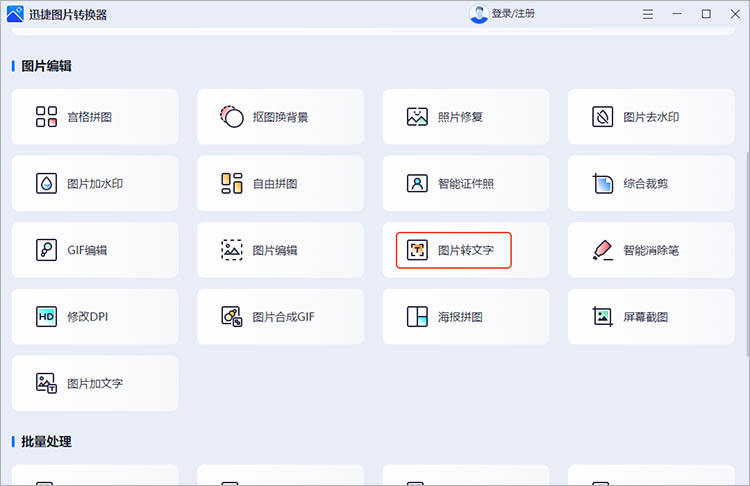
Task: Open the 图片加文字 icon
Action: point(46,383)
